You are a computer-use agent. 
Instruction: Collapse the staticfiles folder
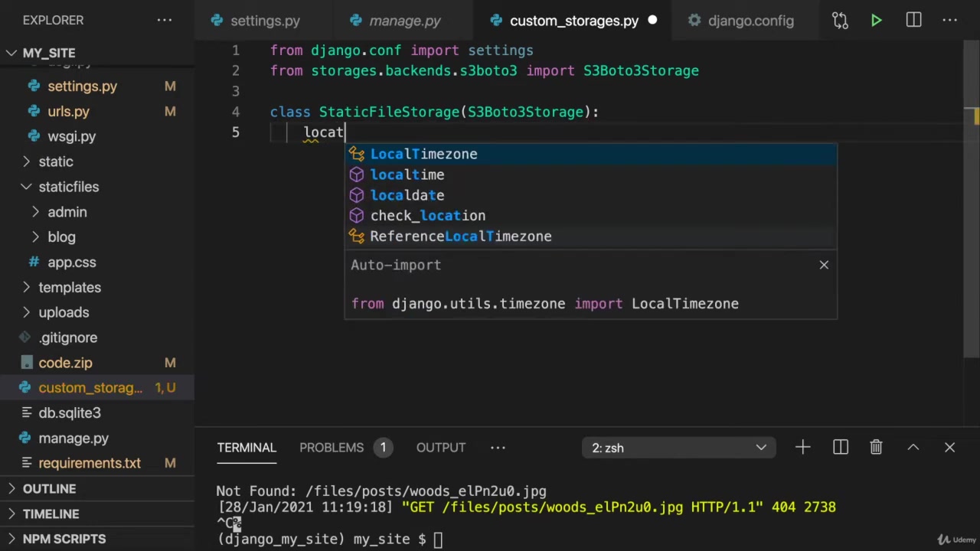68,187
